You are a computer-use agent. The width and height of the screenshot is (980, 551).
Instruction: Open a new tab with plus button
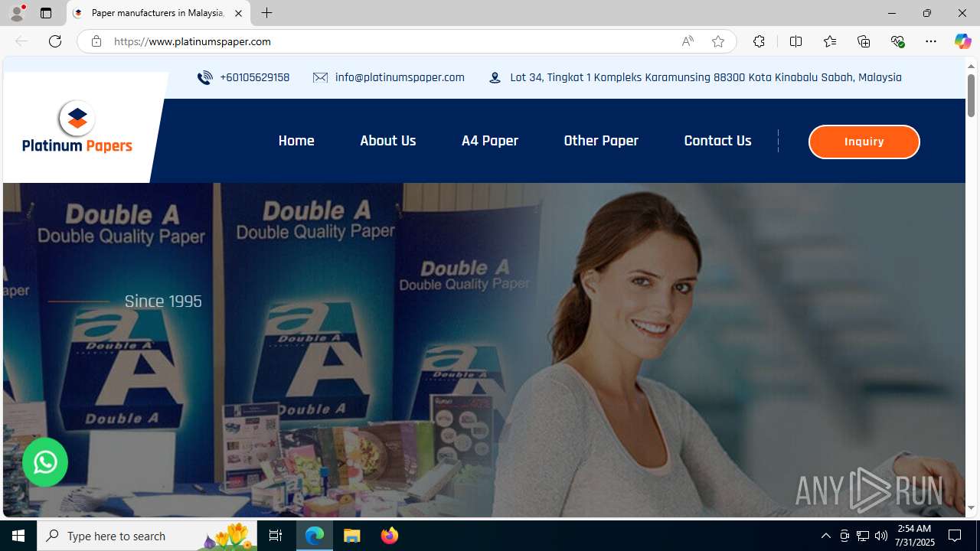pyautogui.click(x=266, y=13)
